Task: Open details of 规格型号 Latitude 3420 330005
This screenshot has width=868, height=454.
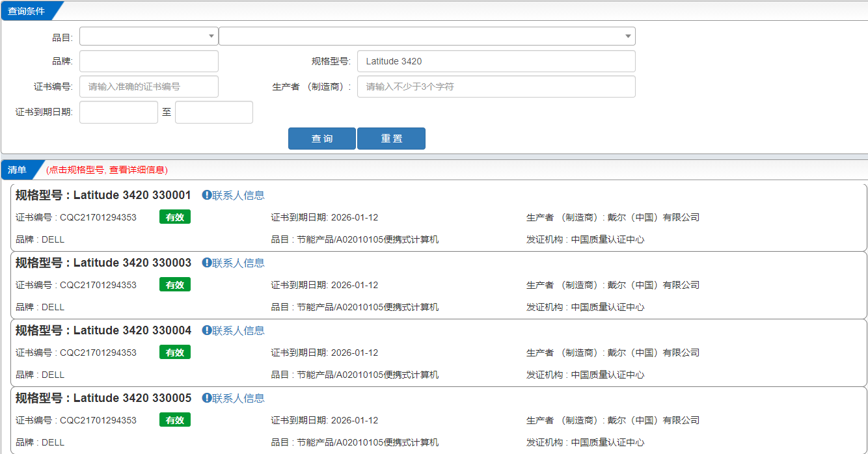Action: click(103, 398)
